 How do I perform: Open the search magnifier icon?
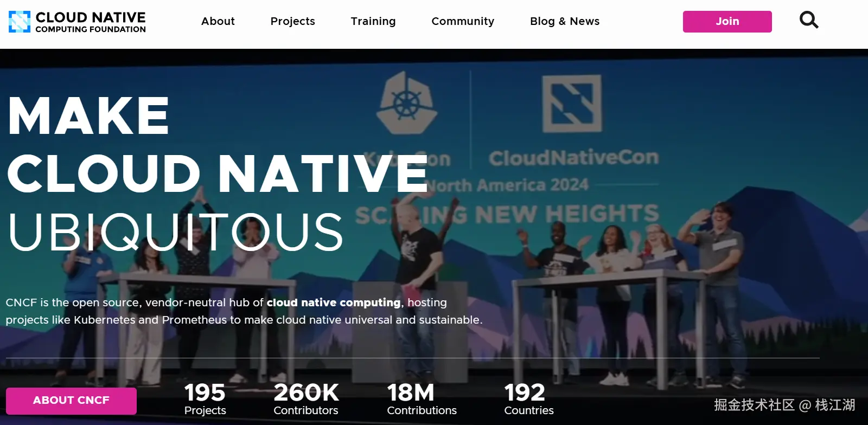pos(809,21)
